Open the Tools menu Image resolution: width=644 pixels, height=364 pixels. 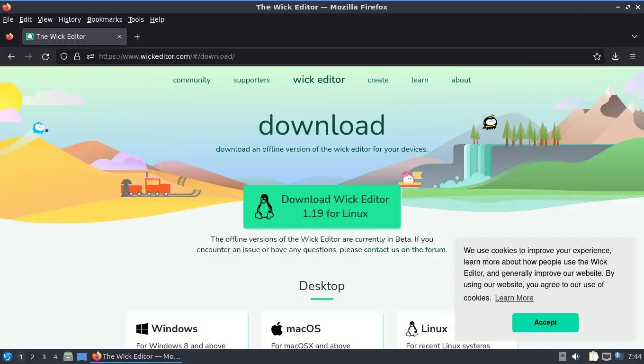(136, 19)
